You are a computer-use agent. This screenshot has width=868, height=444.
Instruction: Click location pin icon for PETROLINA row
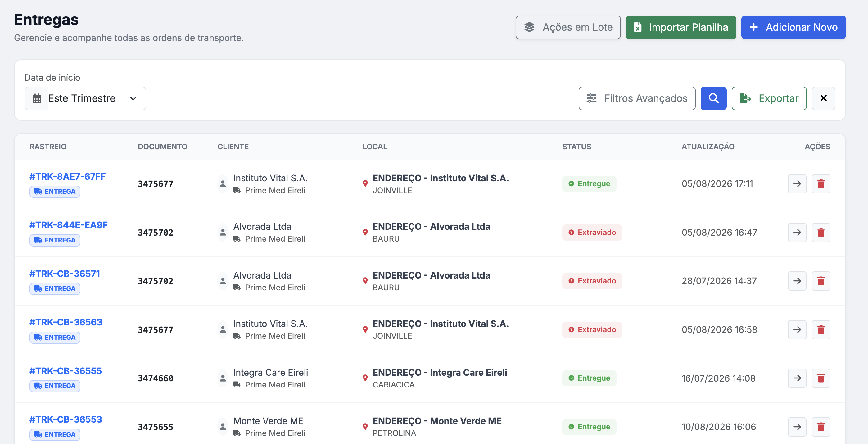point(365,427)
